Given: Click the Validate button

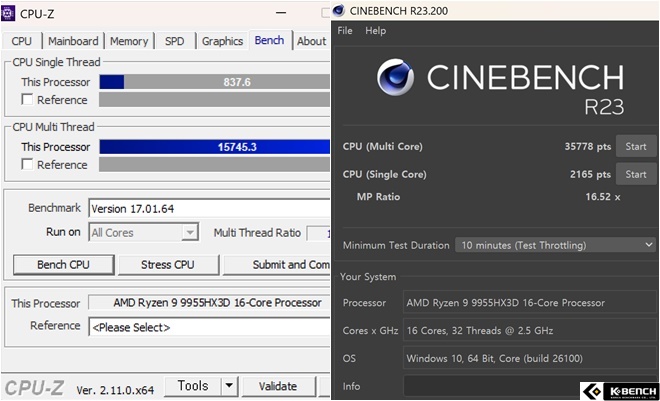Looking at the screenshot, I should tap(278, 386).
